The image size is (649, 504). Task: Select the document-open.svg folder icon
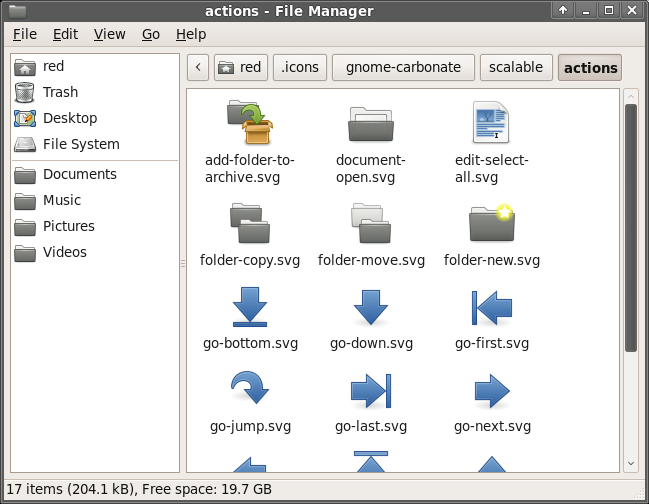pyautogui.click(x=371, y=124)
